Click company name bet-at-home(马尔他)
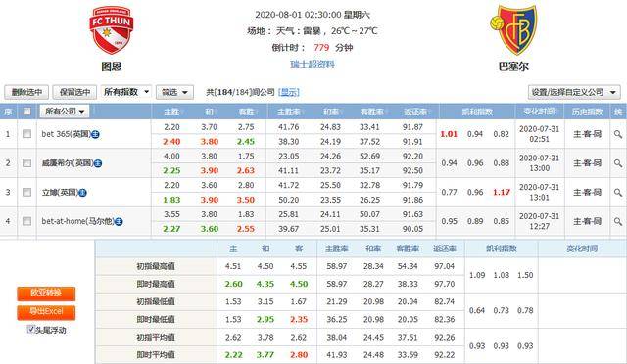The image size is (627, 364). click(78, 221)
